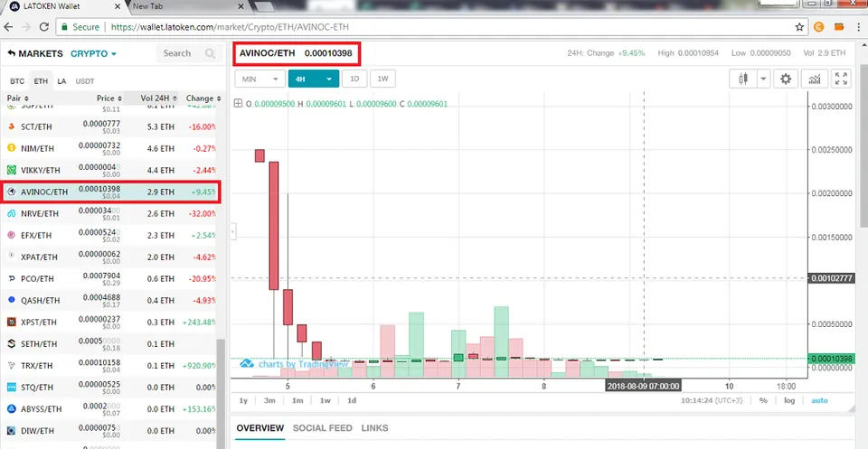Click the QASH coin icon
The image size is (868, 449).
click(11, 300)
